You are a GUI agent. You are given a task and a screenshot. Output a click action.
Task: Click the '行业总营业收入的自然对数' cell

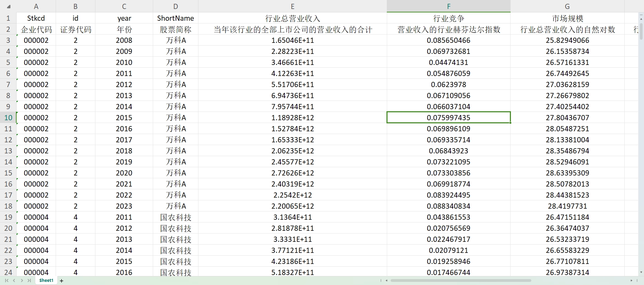click(x=567, y=29)
